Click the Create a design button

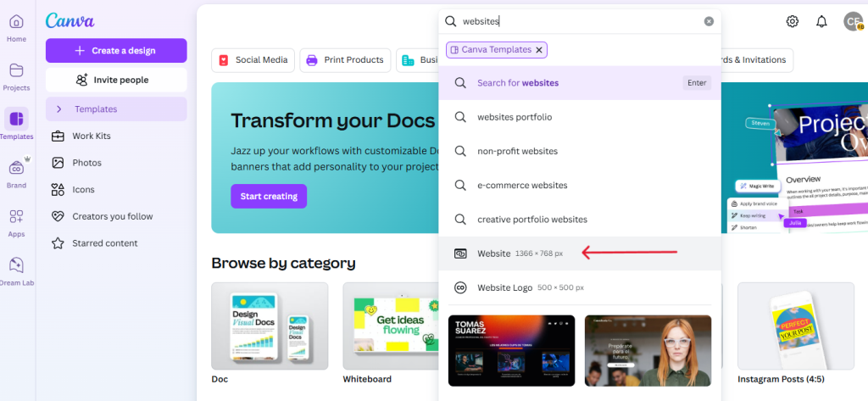coord(116,50)
